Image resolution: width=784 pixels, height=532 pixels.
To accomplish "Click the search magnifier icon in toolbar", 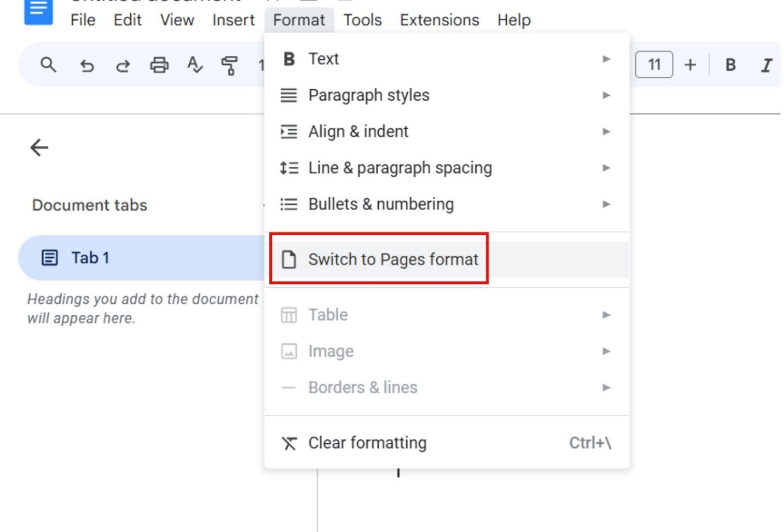I will tap(48, 65).
